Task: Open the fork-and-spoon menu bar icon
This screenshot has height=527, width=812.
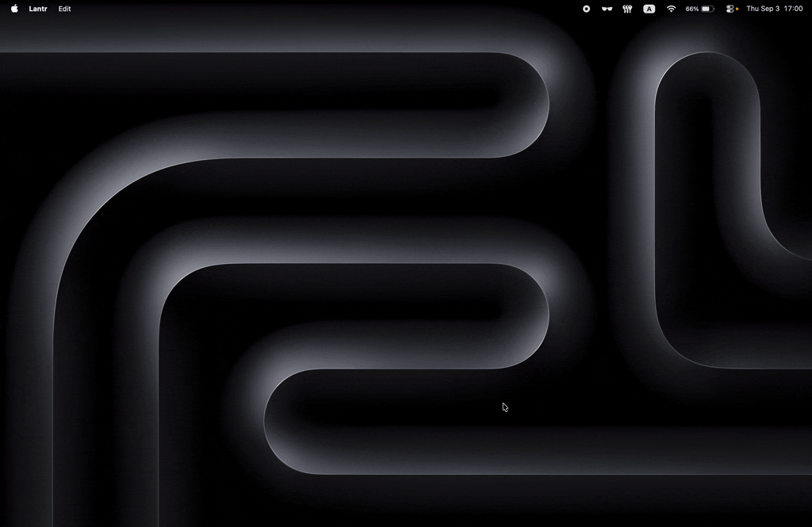Action: coord(627,9)
